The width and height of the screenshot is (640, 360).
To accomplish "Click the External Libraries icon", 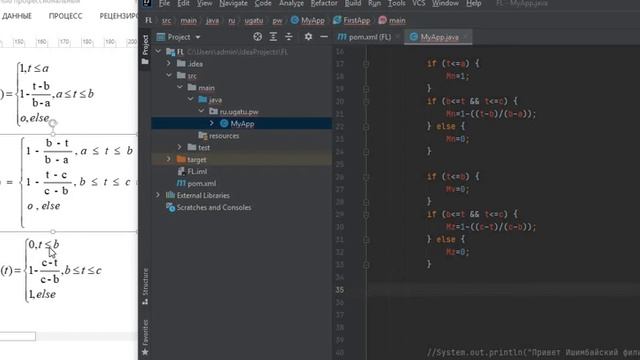I will click(x=170, y=195).
